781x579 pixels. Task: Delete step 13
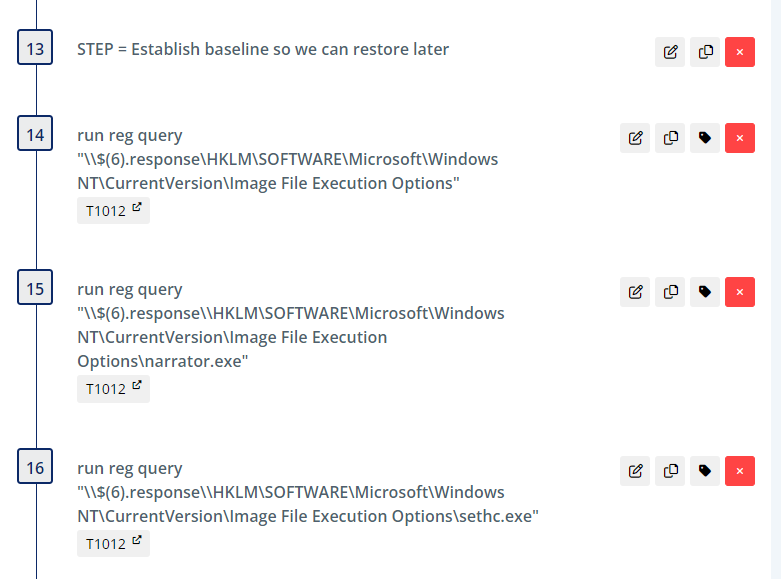(x=740, y=52)
